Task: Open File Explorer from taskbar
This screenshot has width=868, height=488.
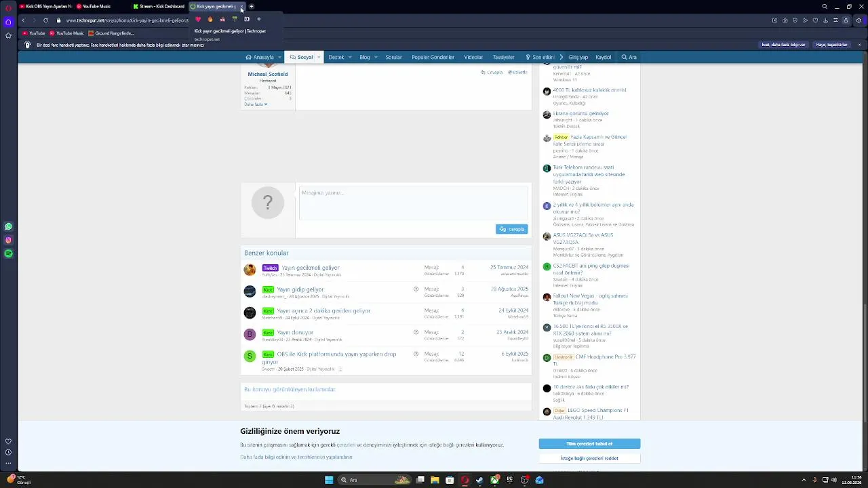Action: [435, 480]
